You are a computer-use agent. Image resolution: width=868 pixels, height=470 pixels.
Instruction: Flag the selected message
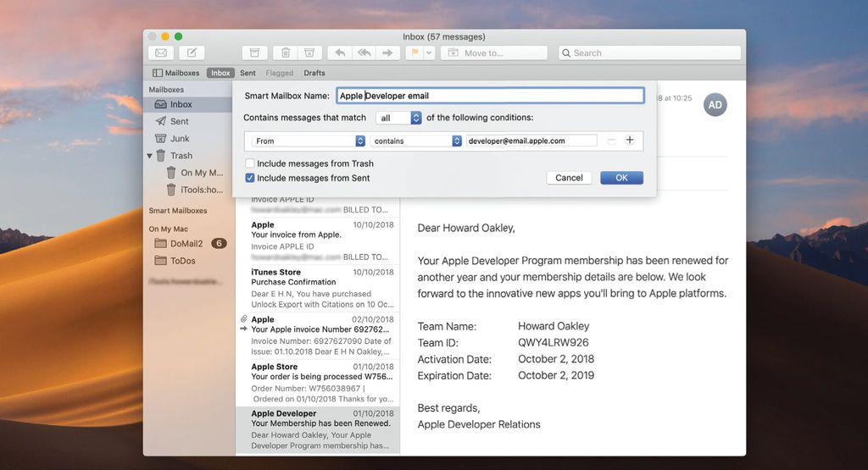[415, 53]
